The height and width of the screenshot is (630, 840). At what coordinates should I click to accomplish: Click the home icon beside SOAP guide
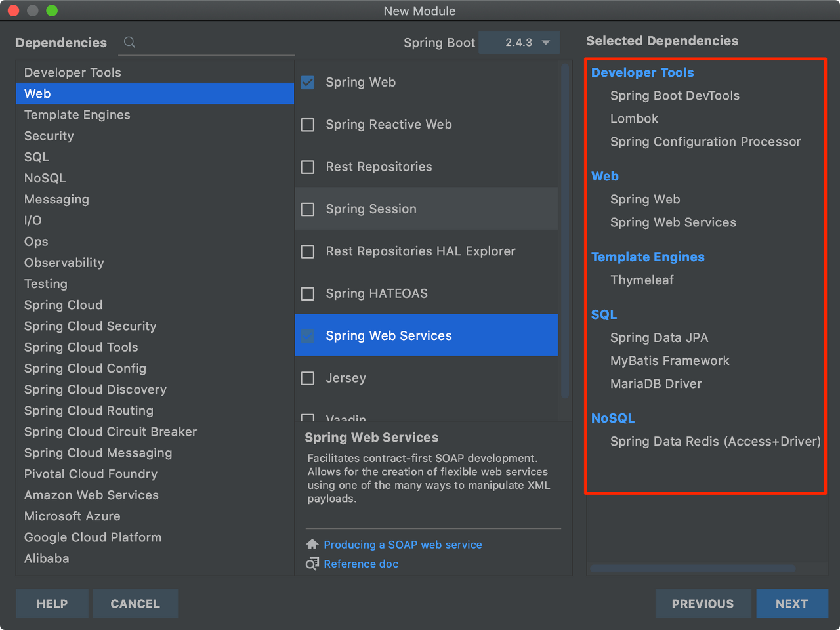point(312,544)
